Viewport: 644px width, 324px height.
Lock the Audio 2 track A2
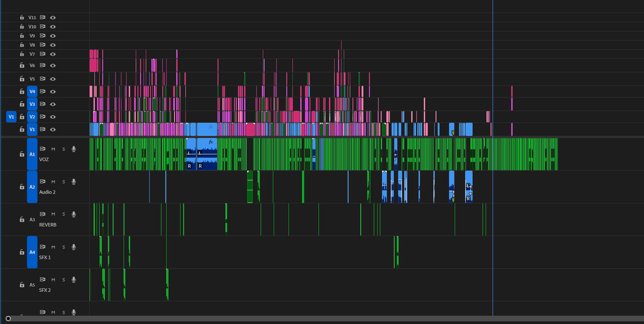coord(22,187)
